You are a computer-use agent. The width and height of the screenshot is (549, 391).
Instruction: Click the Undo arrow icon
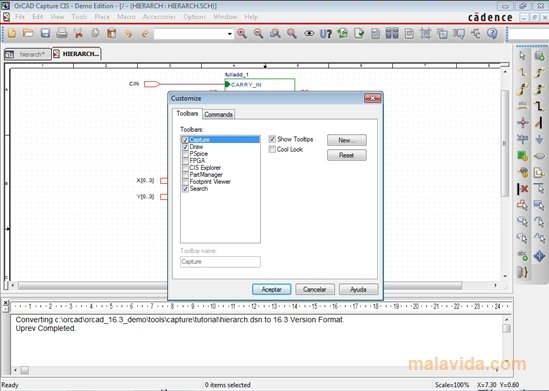(x=128, y=34)
